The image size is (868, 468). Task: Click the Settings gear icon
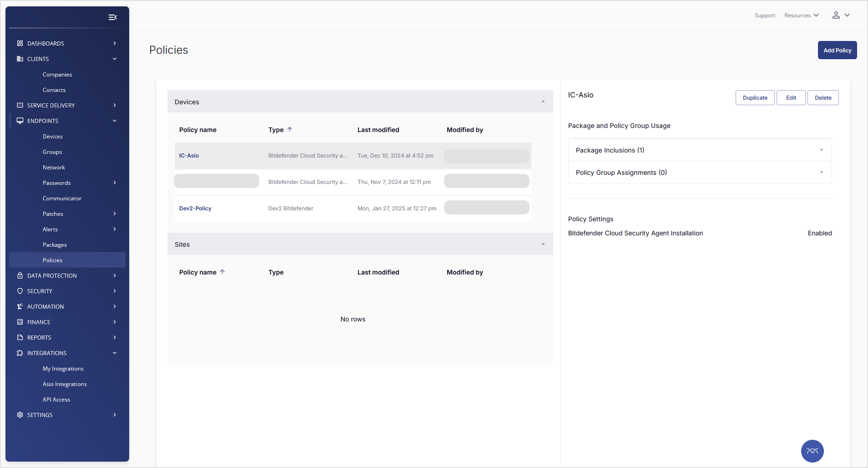[20, 415]
